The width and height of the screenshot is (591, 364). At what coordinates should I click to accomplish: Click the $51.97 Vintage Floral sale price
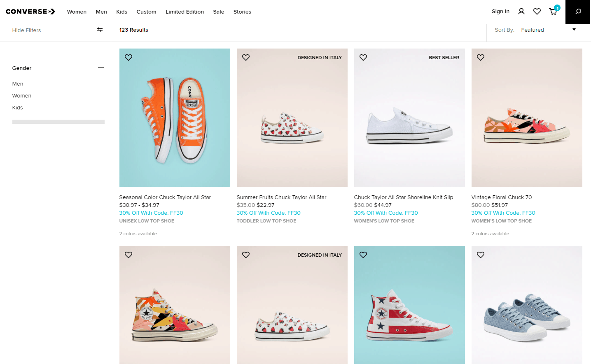[x=500, y=205]
